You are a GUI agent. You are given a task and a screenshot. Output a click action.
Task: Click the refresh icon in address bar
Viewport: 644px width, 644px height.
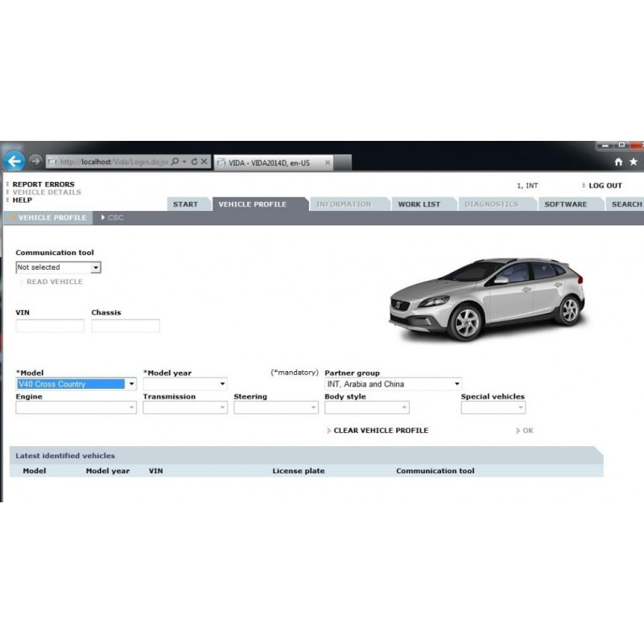click(194, 162)
